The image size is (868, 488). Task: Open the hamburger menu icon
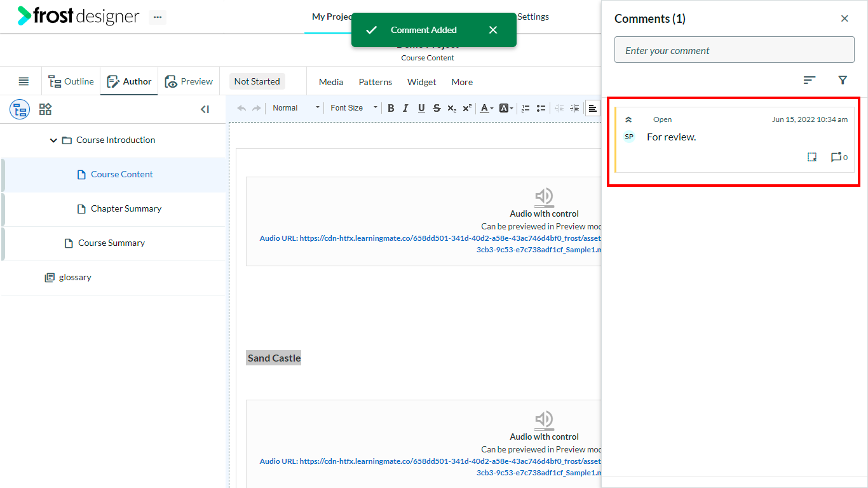tap(24, 81)
